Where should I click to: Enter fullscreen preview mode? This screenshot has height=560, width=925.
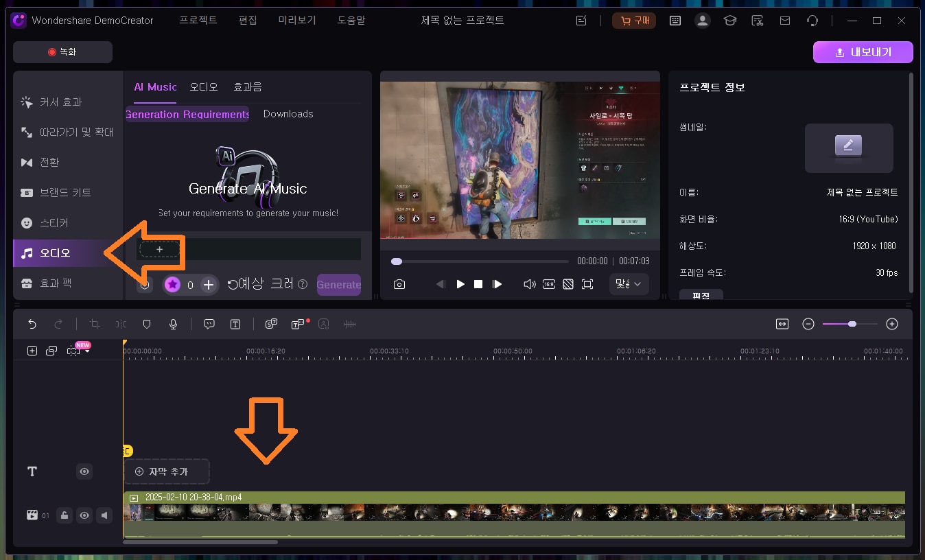[587, 284]
